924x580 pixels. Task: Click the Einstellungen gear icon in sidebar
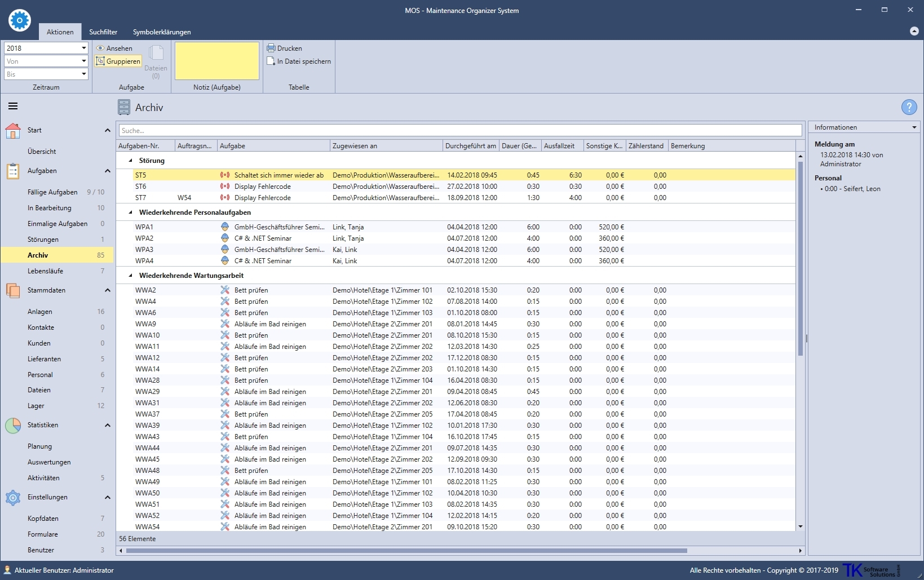pos(13,498)
